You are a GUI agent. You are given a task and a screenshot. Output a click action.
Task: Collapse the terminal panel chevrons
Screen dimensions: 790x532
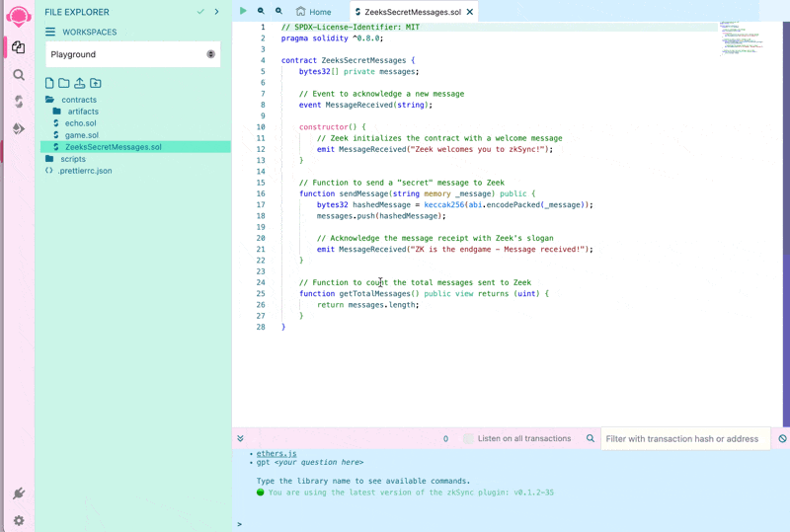tap(240, 438)
